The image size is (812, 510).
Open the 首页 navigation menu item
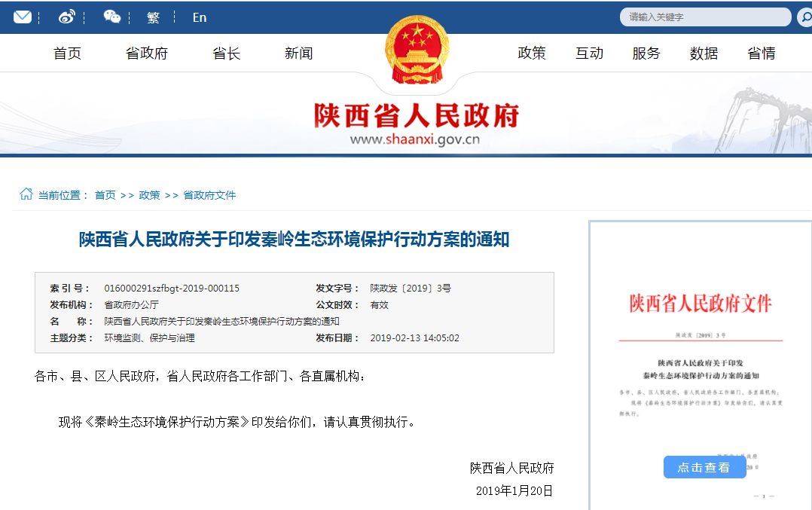tap(67, 53)
